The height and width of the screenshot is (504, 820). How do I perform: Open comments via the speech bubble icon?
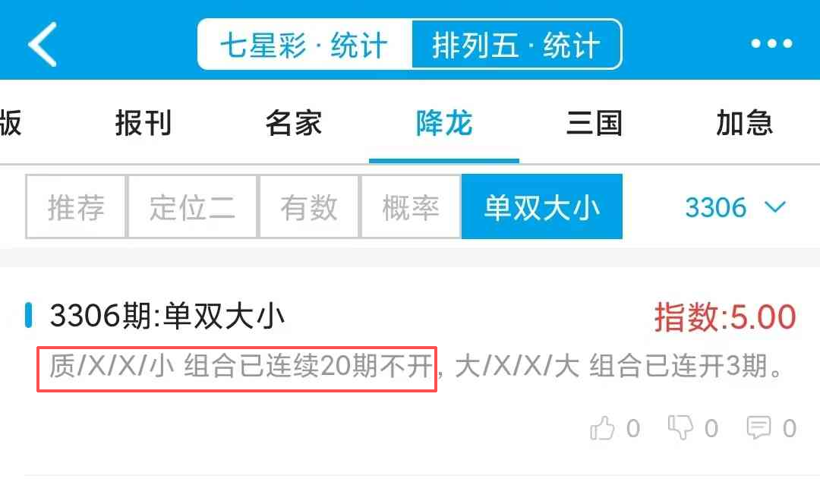[x=758, y=427]
